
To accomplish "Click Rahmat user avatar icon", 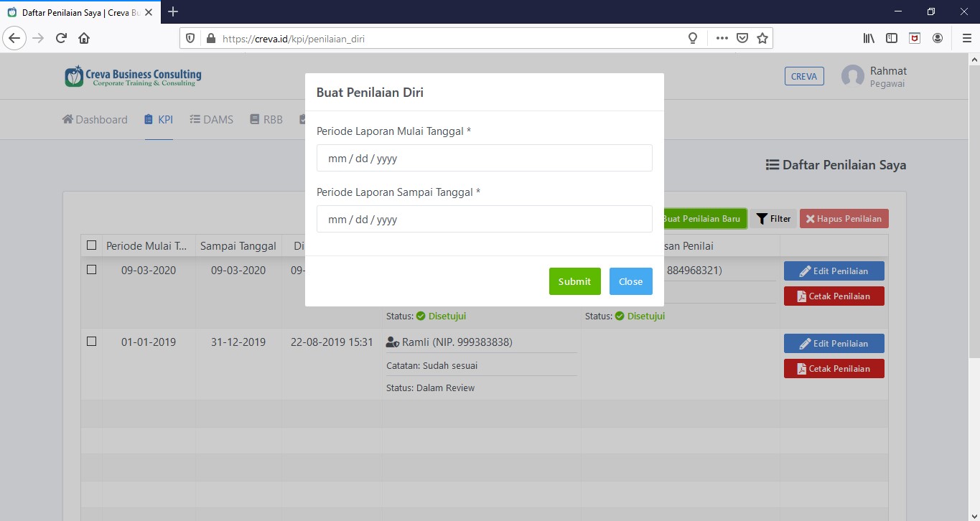I will pos(853,76).
